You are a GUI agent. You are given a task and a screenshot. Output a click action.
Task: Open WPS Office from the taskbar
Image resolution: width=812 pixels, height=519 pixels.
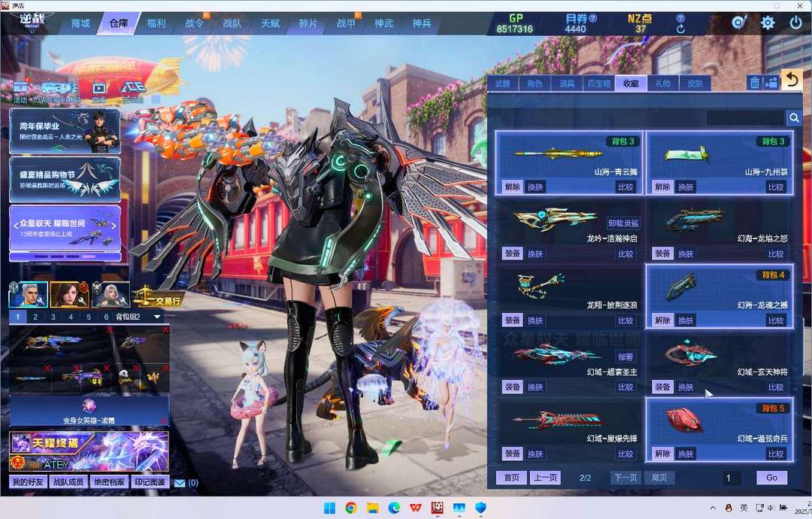[416, 508]
